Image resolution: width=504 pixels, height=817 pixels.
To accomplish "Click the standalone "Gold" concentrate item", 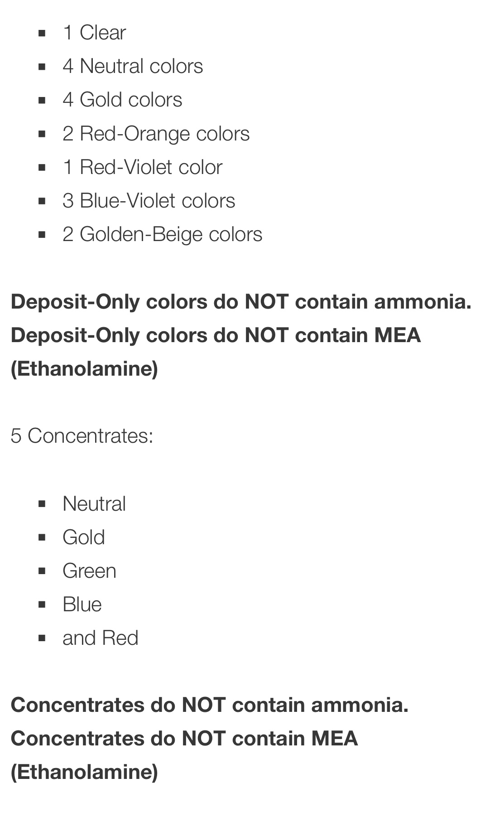I will [84, 537].
